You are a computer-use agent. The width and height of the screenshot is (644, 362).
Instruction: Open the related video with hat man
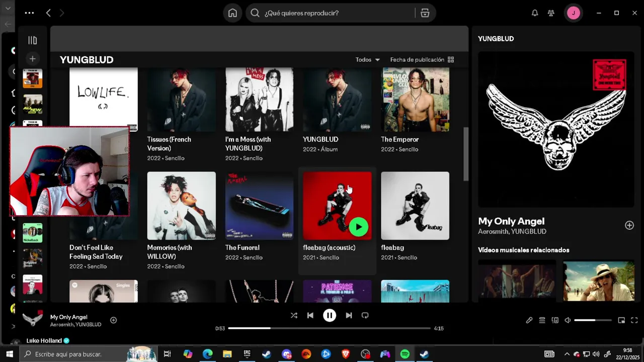click(x=599, y=281)
